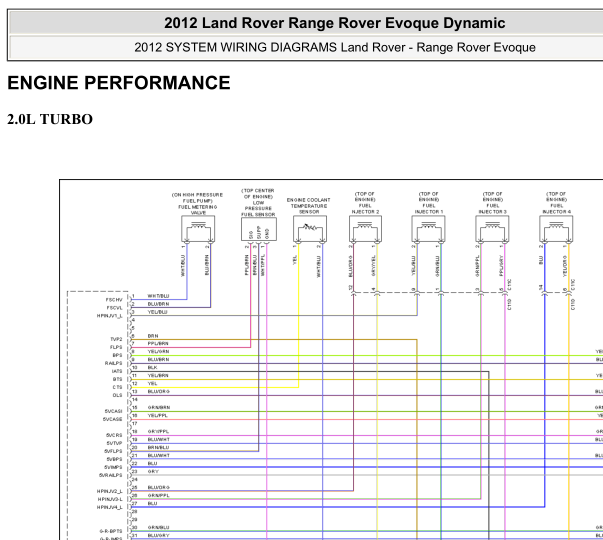Click the Fuel Injector 3 coil symbol
This screenshot has width=603, height=540.
[492, 229]
